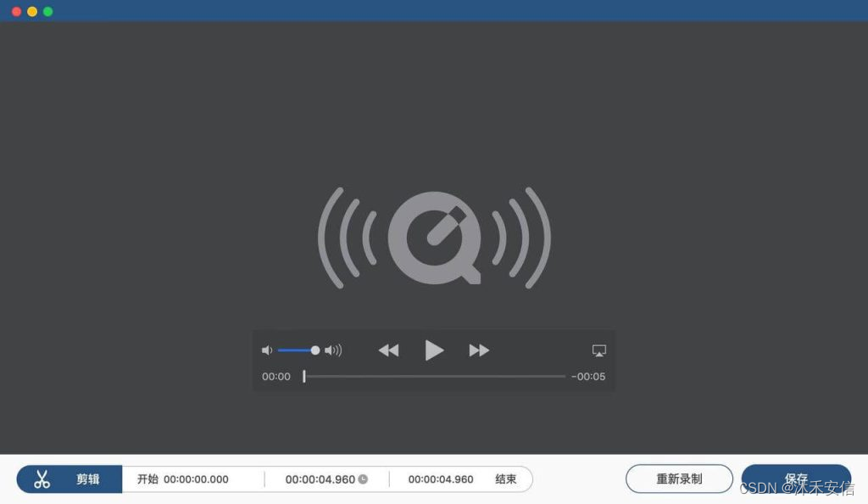Click the duration text 00:00:04.960 in the middle
868x504 pixels.
coord(320,479)
